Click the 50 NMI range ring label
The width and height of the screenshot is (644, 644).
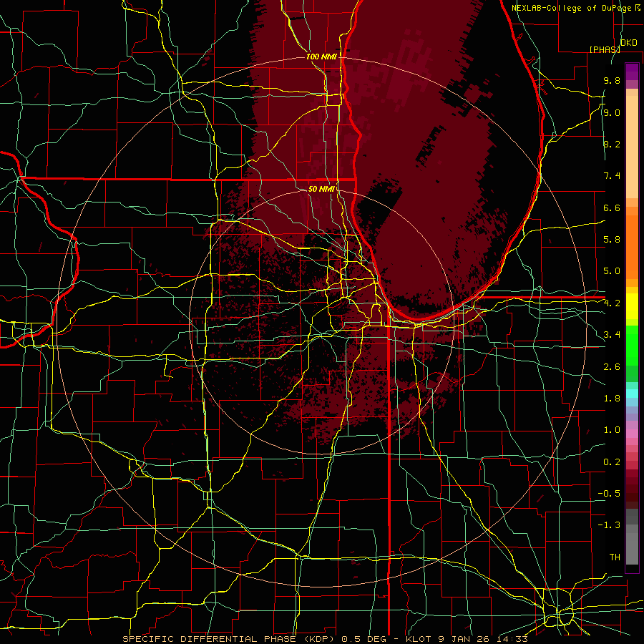(321, 189)
